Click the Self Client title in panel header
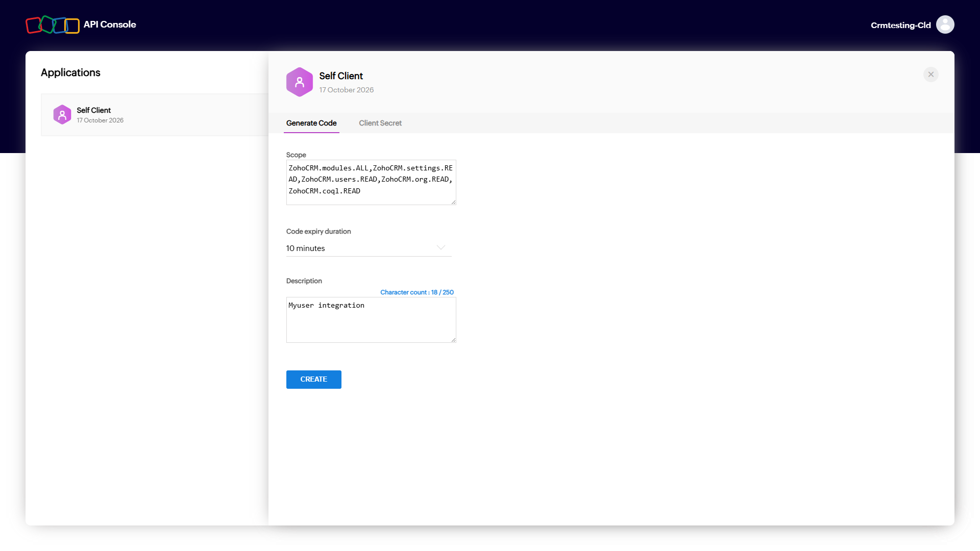 point(341,76)
